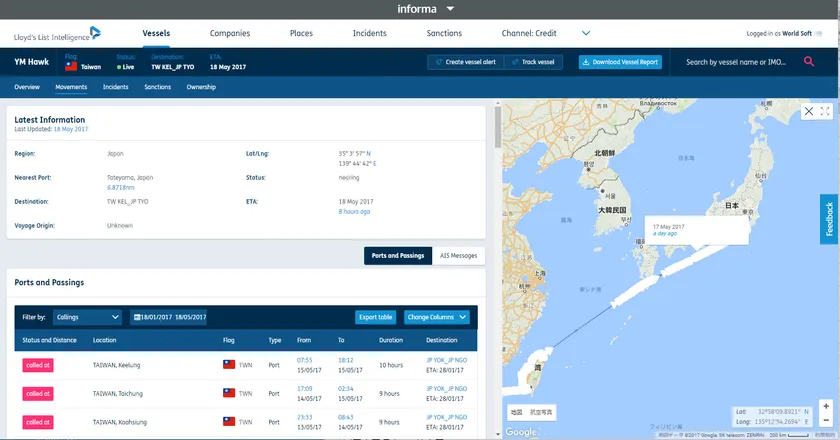Switch to the AIS Messages view

459,255
